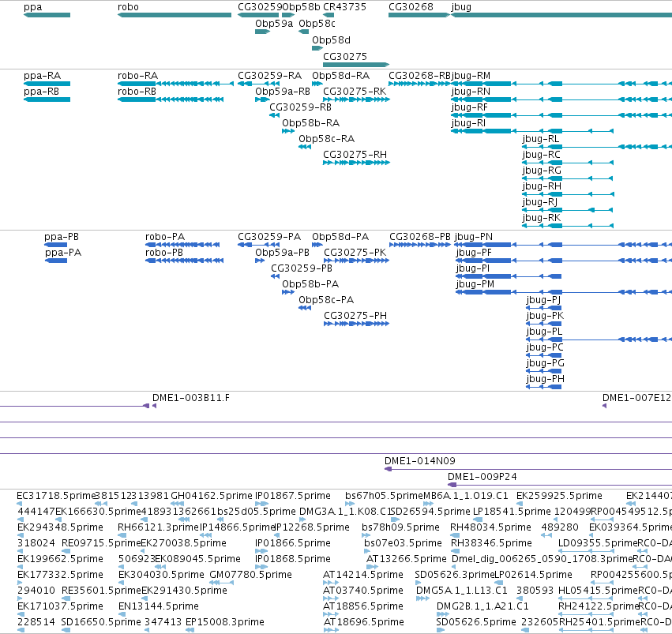
Task: Select the 'EN13144.5prime' EST label
Action: (x=158, y=606)
